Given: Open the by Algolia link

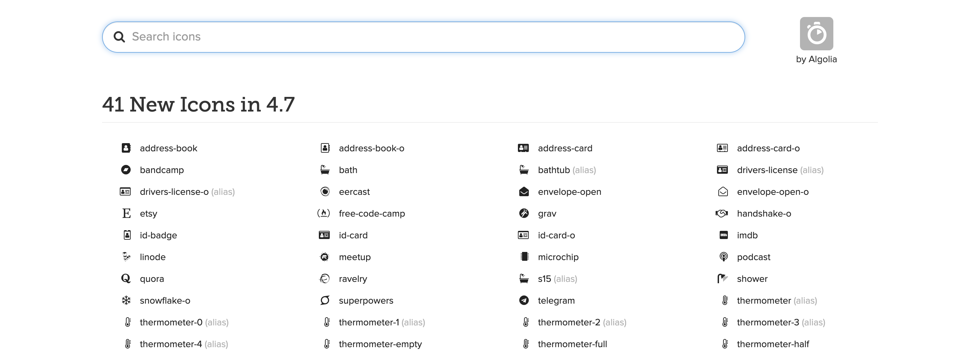Looking at the screenshot, I should tap(816, 59).
